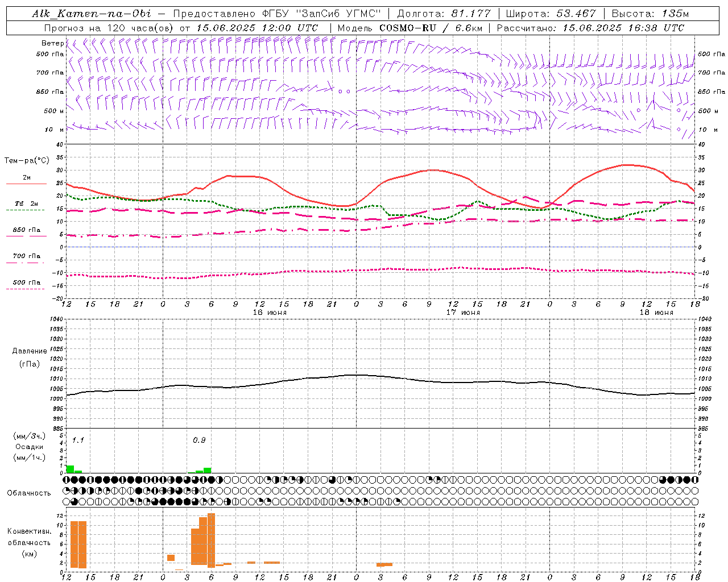This screenshot has width=728, height=582.
Task: Click the Конвективн. panel label
Action: [x=29, y=531]
